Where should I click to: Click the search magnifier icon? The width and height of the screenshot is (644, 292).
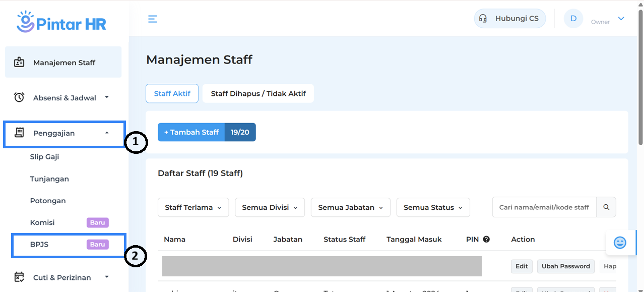coord(606,207)
